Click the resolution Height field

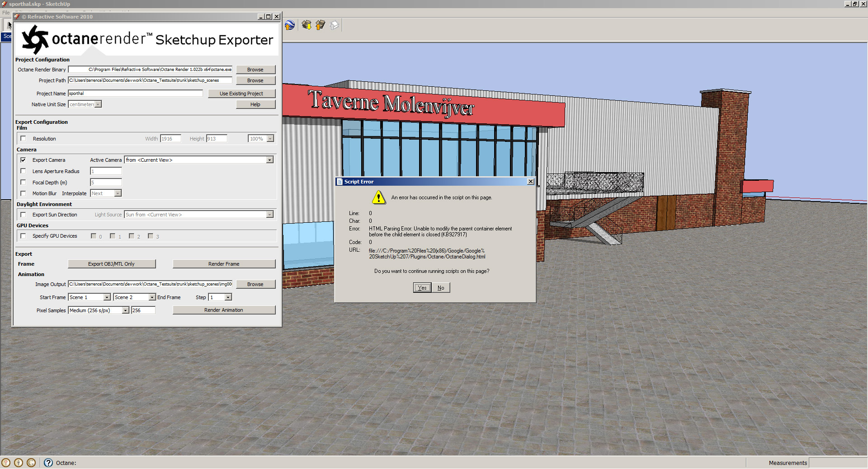click(217, 139)
